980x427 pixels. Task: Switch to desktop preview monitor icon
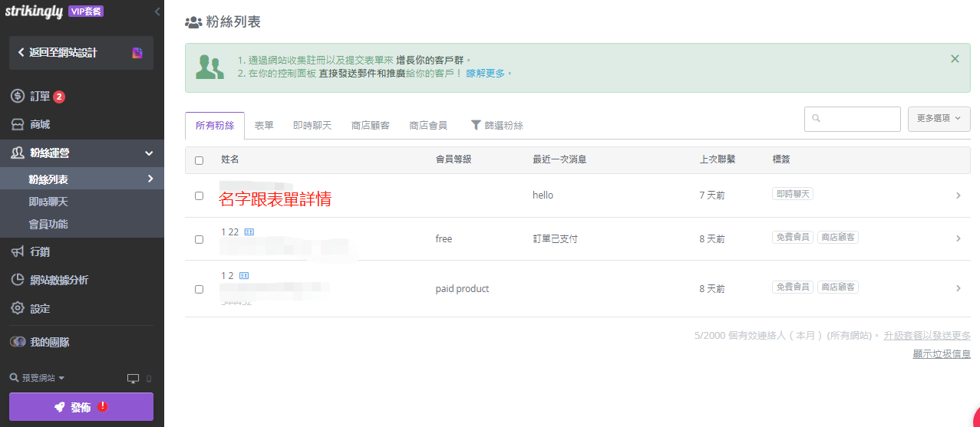click(134, 378)
